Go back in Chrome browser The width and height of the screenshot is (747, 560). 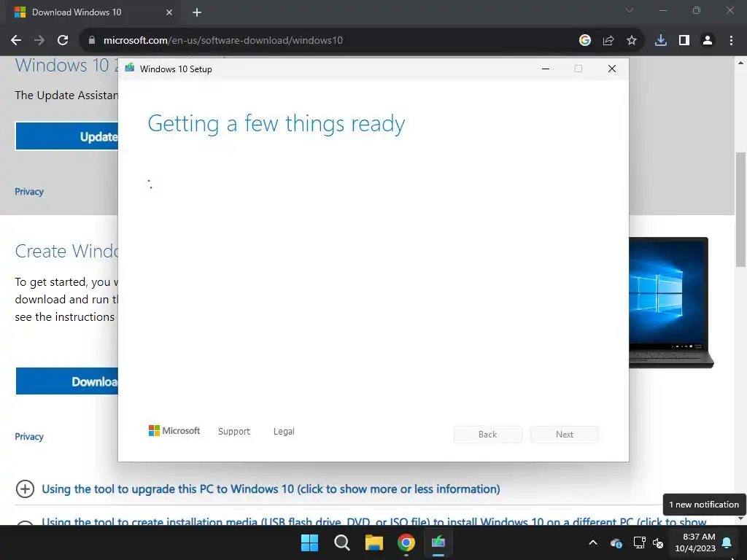point(16,41)
